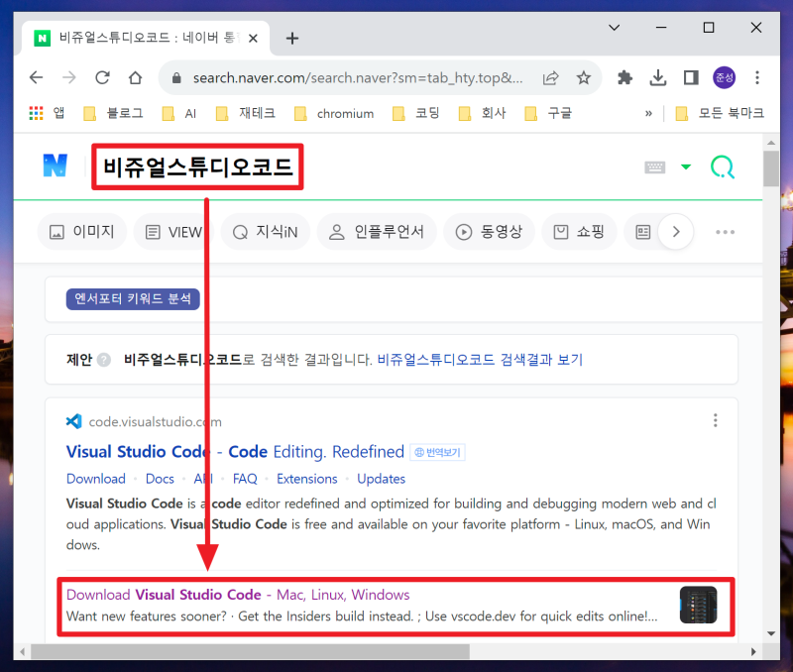793x672 pixels.
Task: Click the 번역보기 translate button
Action: click(437, 452)
